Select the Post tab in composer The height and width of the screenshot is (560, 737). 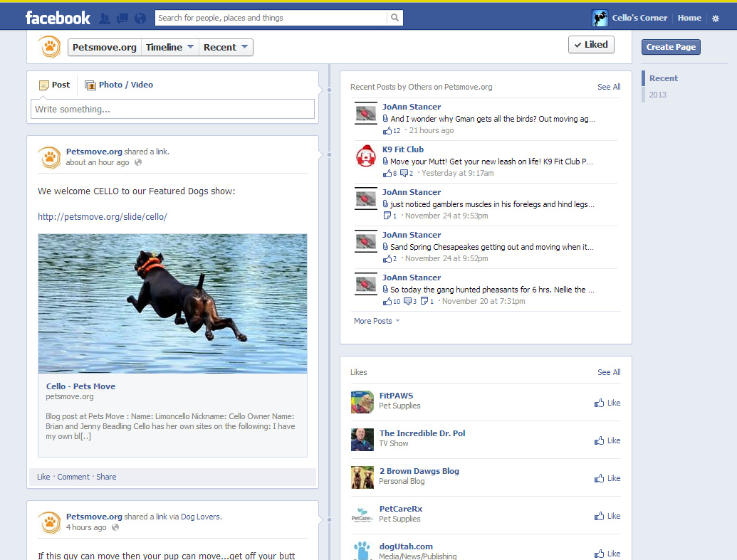pos(55,85)
